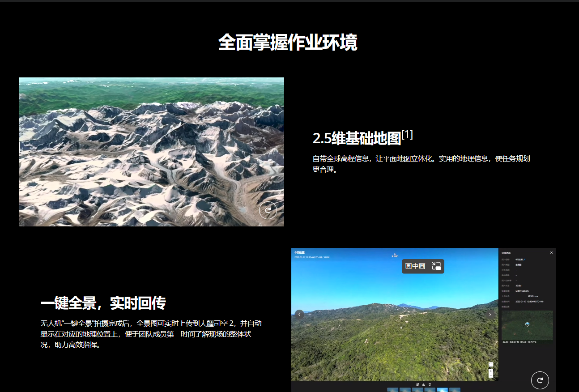The width and height of the screenshot is (579, 392).
Task: Enter fullscreen with the panorama fullscreen icon
Action: [x=491, y=364]
